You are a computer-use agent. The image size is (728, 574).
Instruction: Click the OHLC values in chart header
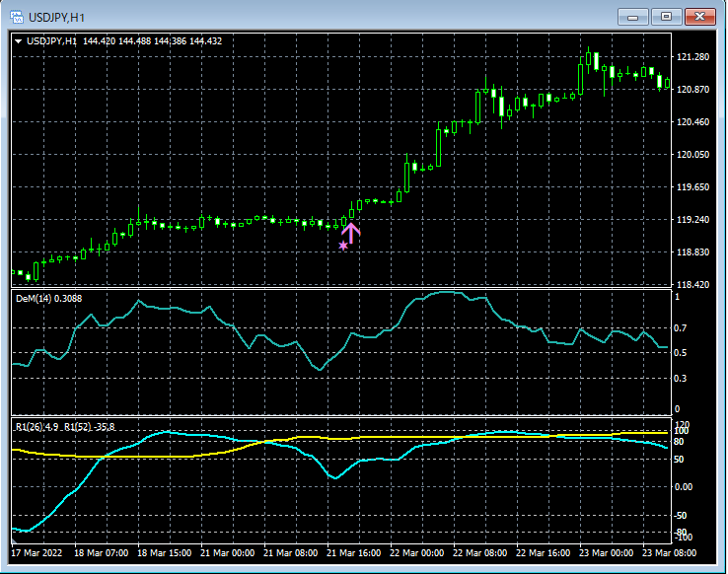click(x=153, y=41)
